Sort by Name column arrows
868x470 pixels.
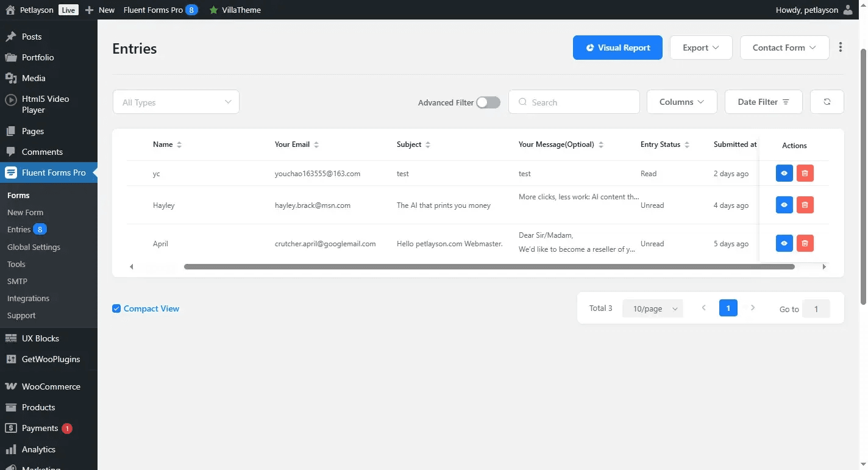click(179, 145)
